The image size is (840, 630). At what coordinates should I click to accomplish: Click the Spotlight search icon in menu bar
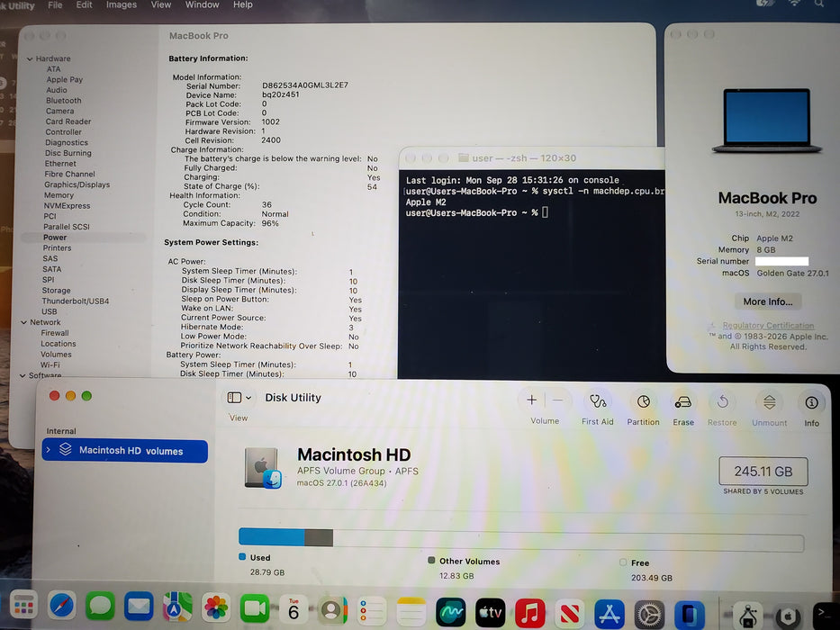click(x=819, y=4)
